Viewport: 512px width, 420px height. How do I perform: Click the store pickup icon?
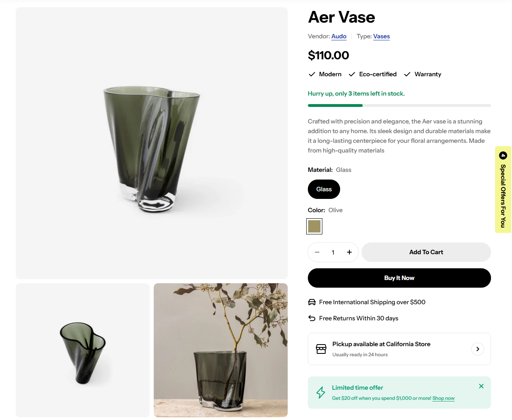pos(321,349)
